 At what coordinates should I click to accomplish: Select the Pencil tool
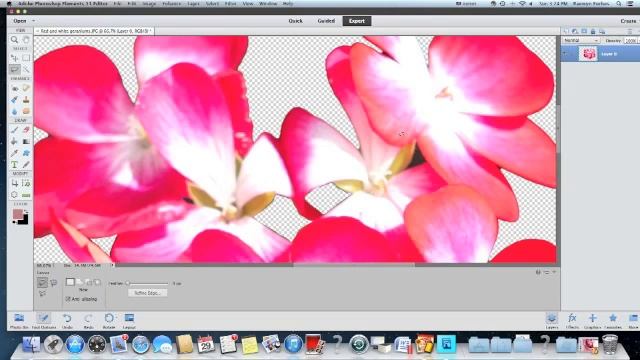(x=26, y=164)
